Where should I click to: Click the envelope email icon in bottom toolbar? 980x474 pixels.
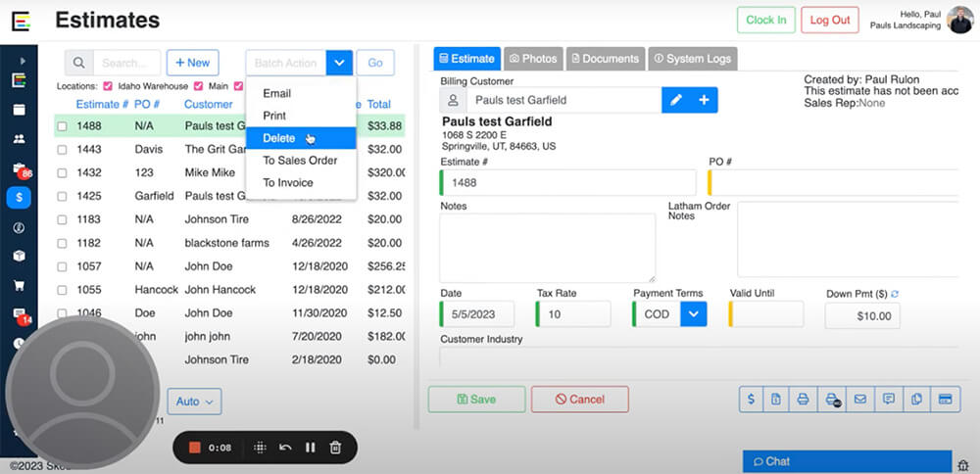(x=860, y=400)
